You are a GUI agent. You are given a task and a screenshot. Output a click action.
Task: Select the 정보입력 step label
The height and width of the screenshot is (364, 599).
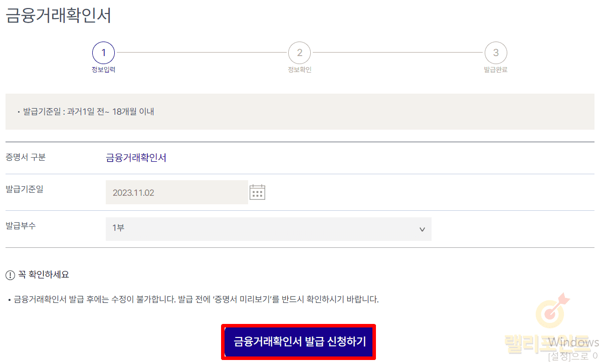point(103,70)
